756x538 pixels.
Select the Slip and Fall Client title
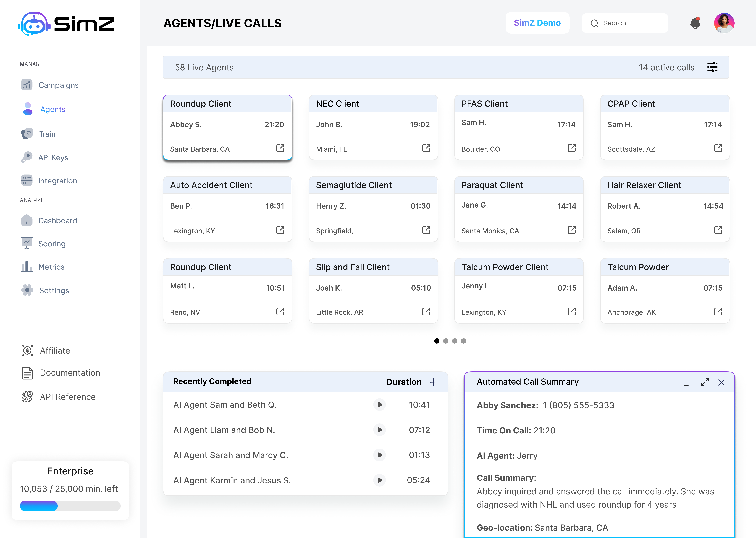click(x=353, y=267)
